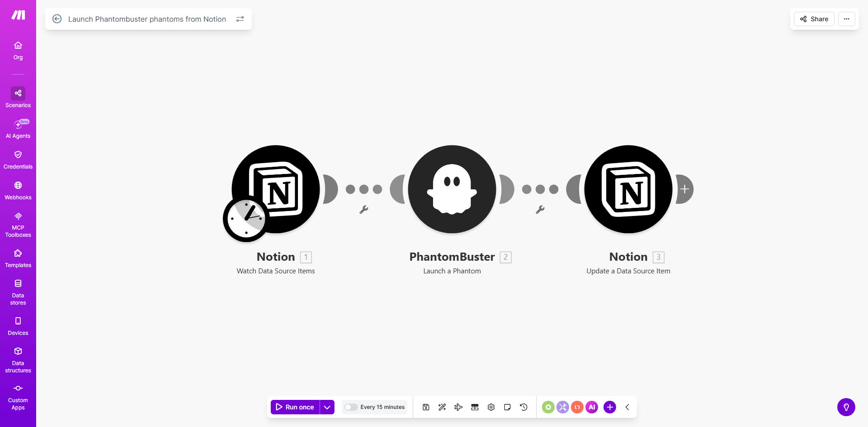
Task: Go back using the arrow beside scenario title
Action: click(57, 19)
